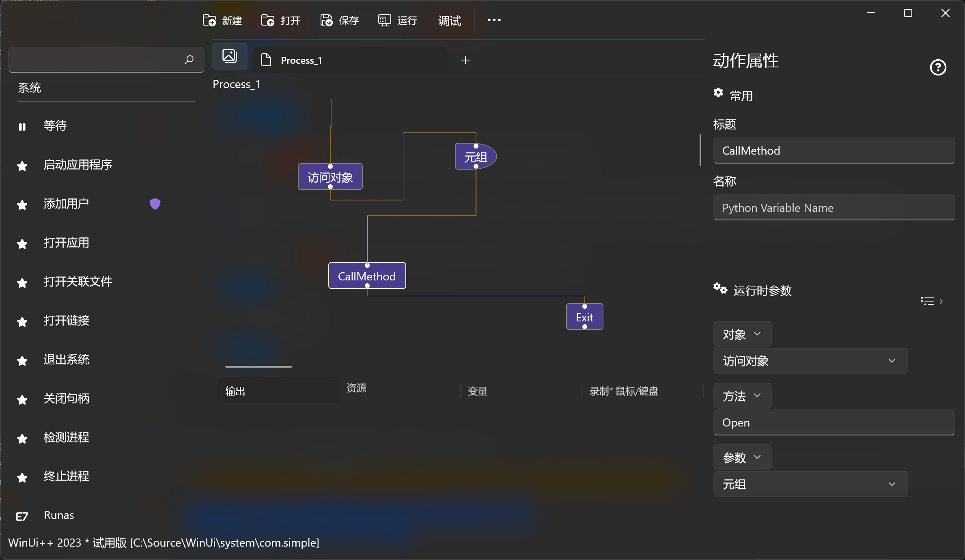Click the pause icon next to 等待

[22, 127]
